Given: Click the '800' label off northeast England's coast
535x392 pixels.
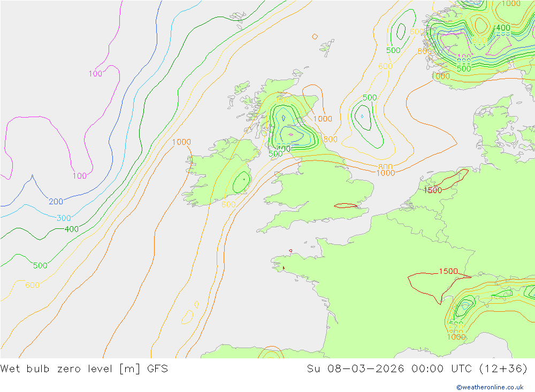Looking at the screenshot, I should (330, 139).
